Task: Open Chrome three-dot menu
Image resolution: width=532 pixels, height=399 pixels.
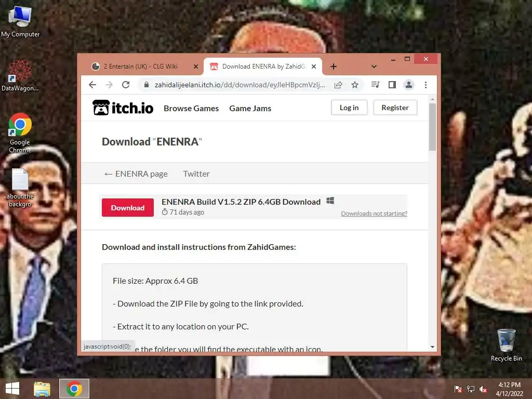Action: point(425,85)
